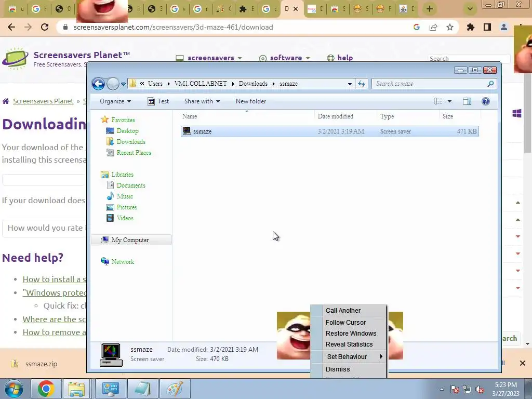Viewport: 532px width, 399px height.
Task: Show hidden system tray icons
Action: [442, 389]
